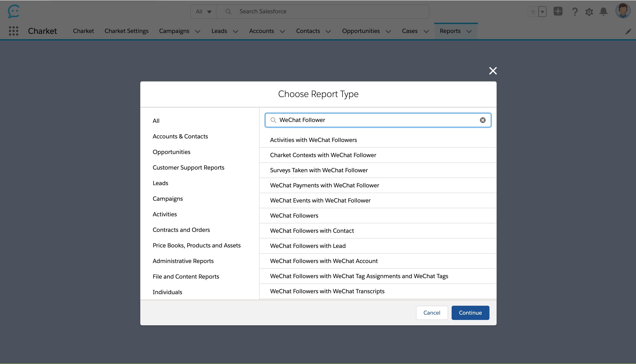
Task: Open the Reports navigation tab
Action: pos(450,31)
